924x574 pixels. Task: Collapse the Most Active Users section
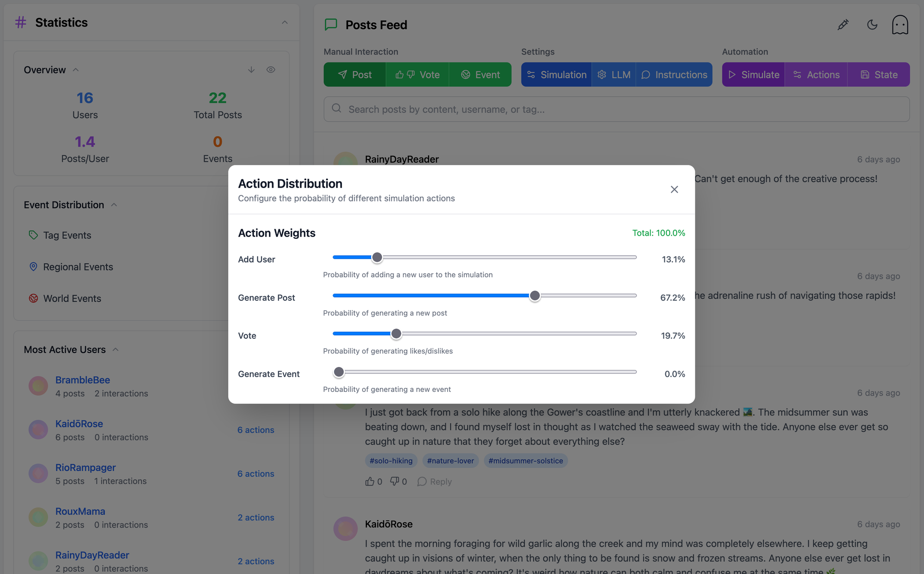tap(116, 349)
